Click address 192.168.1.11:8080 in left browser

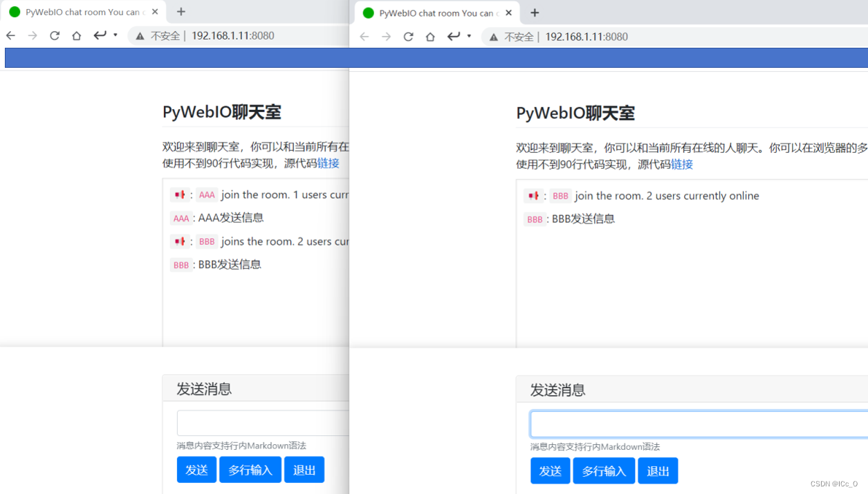click(233, 35)
